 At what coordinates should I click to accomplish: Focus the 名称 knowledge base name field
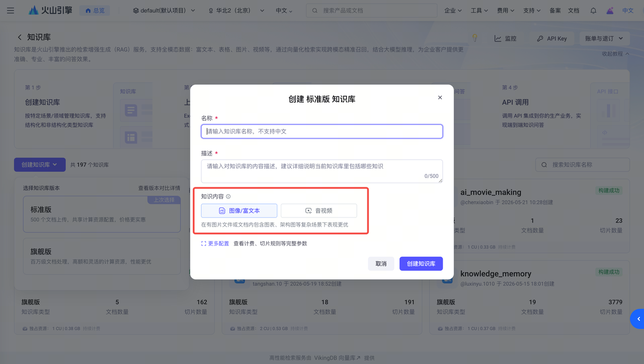pos(322,131)
